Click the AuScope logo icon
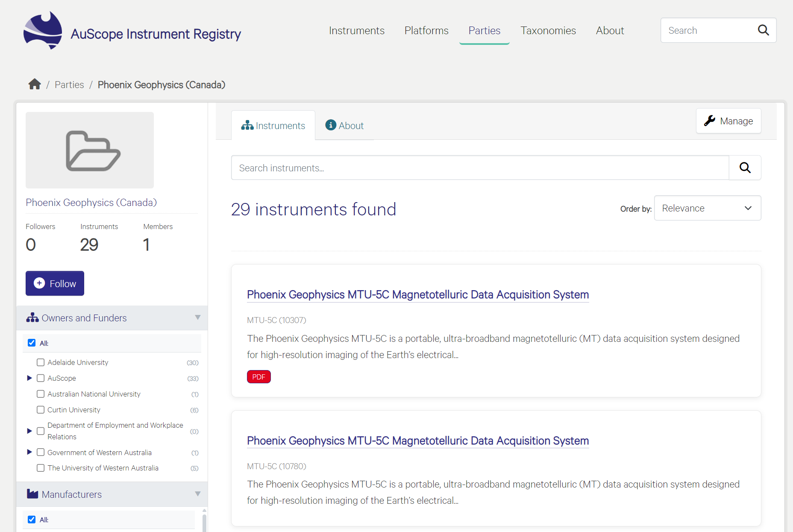The height and width of the screenshot is (532, 793). point(43,30)
